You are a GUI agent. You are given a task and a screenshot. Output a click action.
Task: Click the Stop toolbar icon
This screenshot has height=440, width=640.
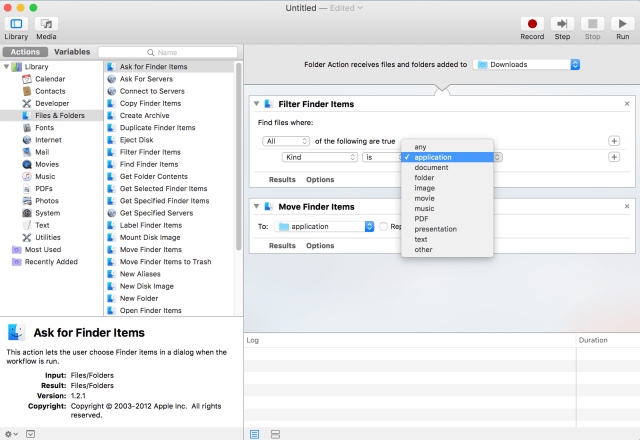(592, 24)
